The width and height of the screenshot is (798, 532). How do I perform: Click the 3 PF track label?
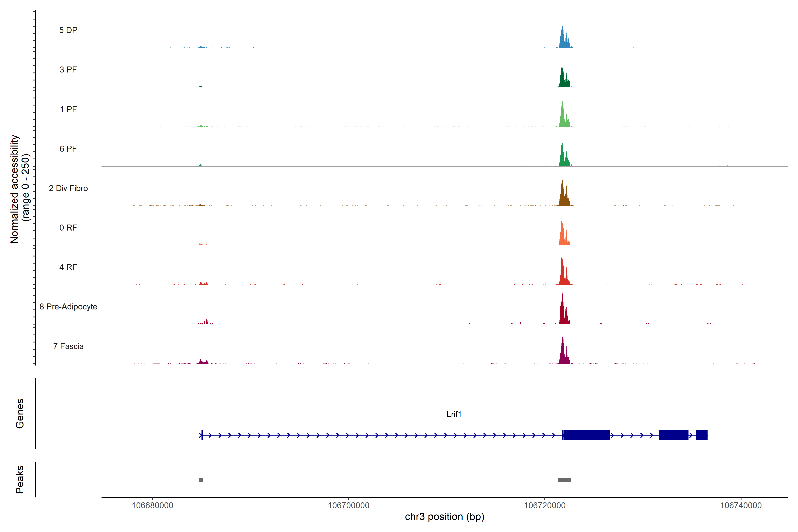pyautogui.click(x=68, y=70)
